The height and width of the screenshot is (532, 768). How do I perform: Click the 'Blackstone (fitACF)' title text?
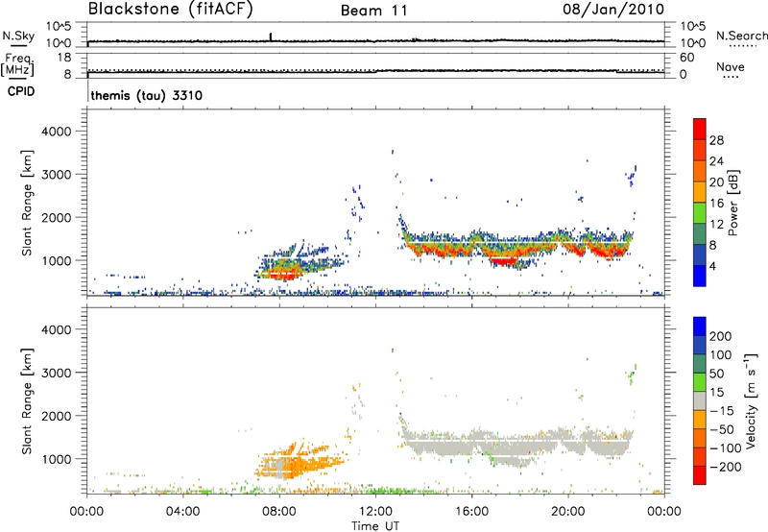[x=170, y=9]
